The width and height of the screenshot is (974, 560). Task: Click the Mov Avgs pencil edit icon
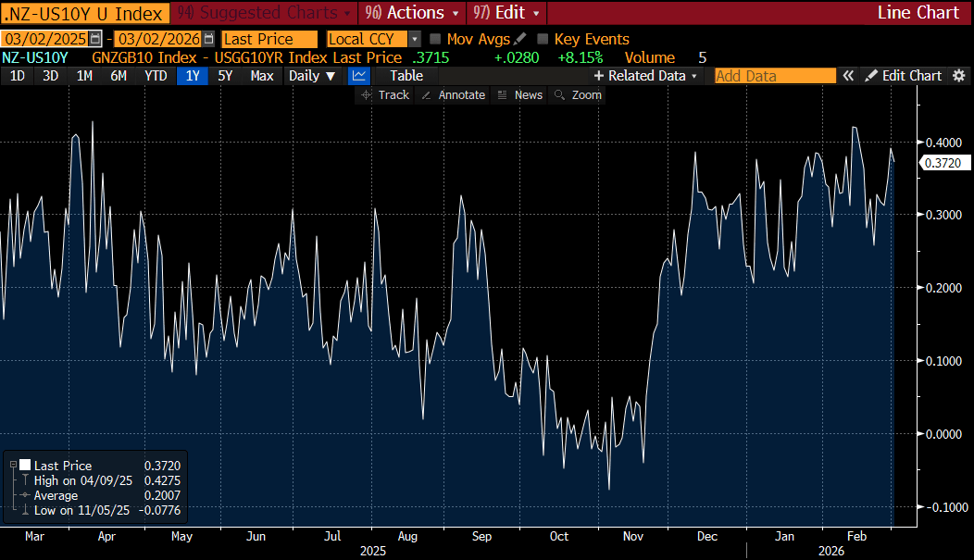click(519, 39)
